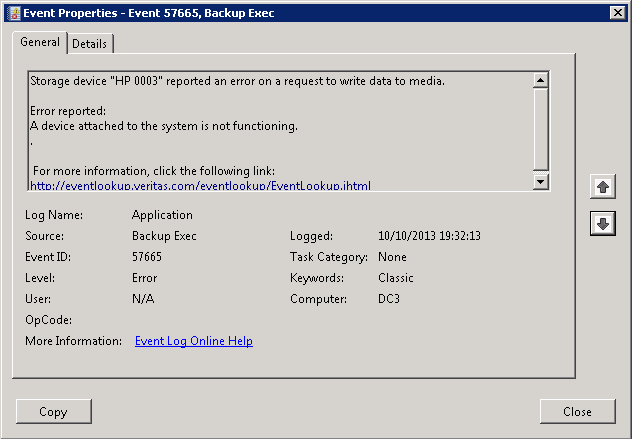Click the Source value Backup Exec
The width and height of the screenshot is (632, 439).
coord(164,236)
